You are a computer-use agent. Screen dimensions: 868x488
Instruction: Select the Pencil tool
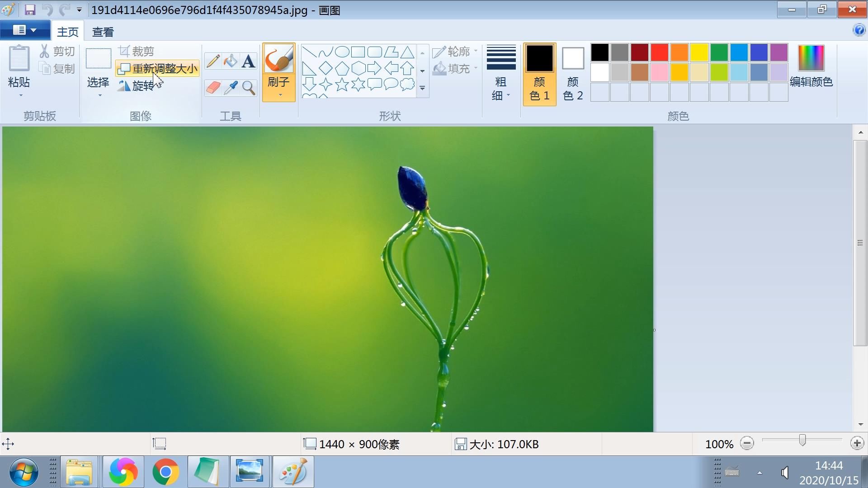pos(213,61)
